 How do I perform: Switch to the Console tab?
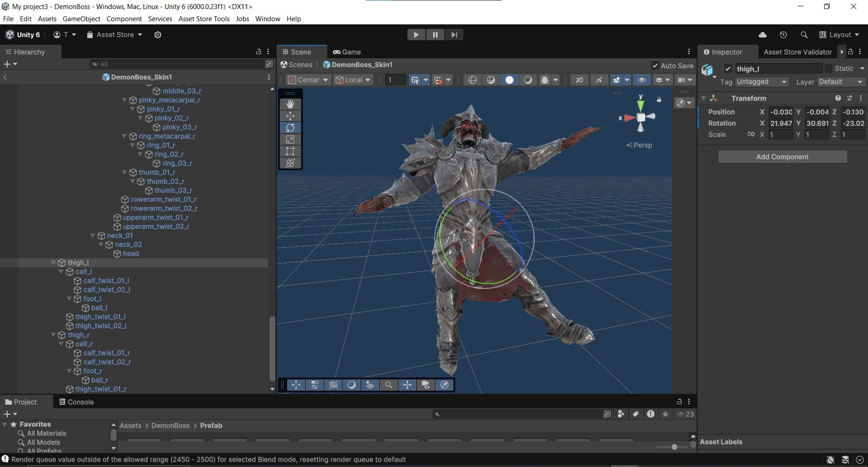76,402
